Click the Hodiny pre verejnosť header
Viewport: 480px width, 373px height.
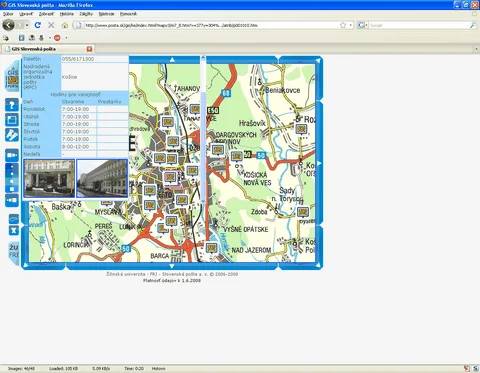tap(75, 95)
